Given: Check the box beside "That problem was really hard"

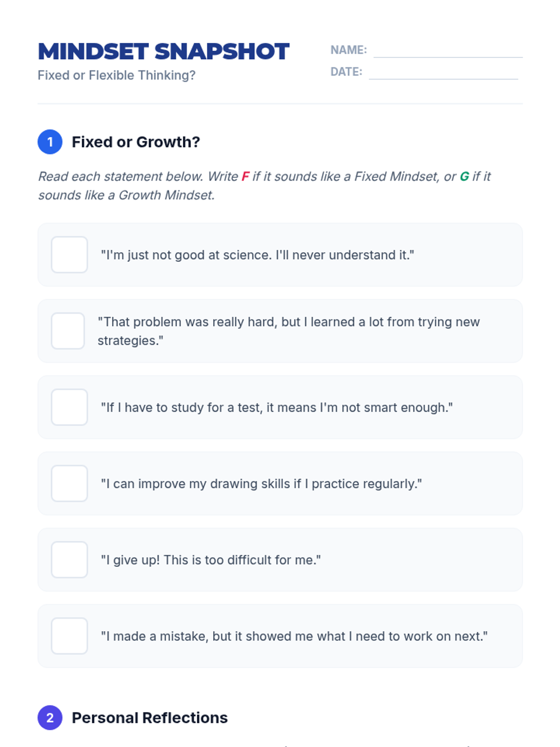Looking at the screenshot, I should click(x=68, y=331).
